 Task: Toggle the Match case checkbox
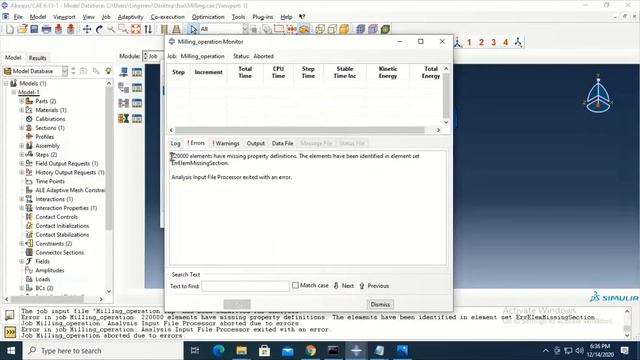coord(295,286)
